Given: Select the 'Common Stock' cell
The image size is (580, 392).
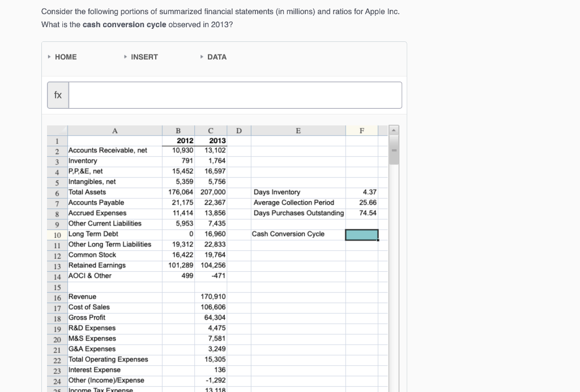Looking at the screenshot, I should [x=114, y=255].
